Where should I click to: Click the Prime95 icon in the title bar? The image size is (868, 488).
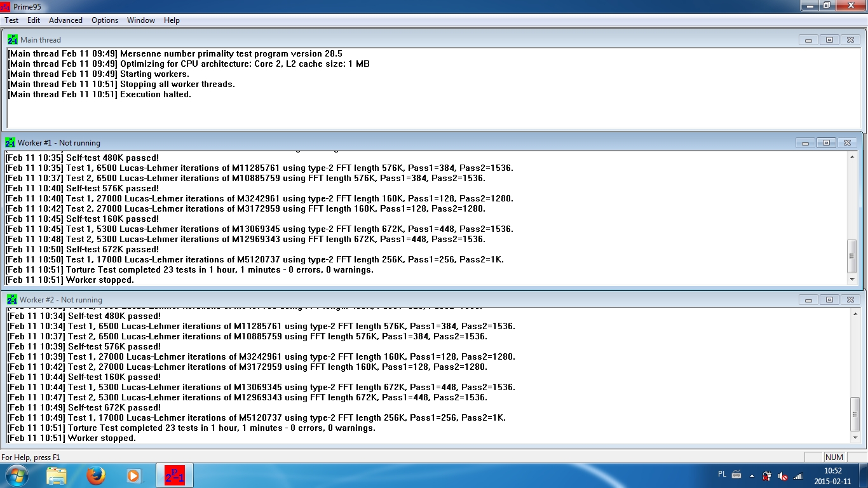[6, 6]
